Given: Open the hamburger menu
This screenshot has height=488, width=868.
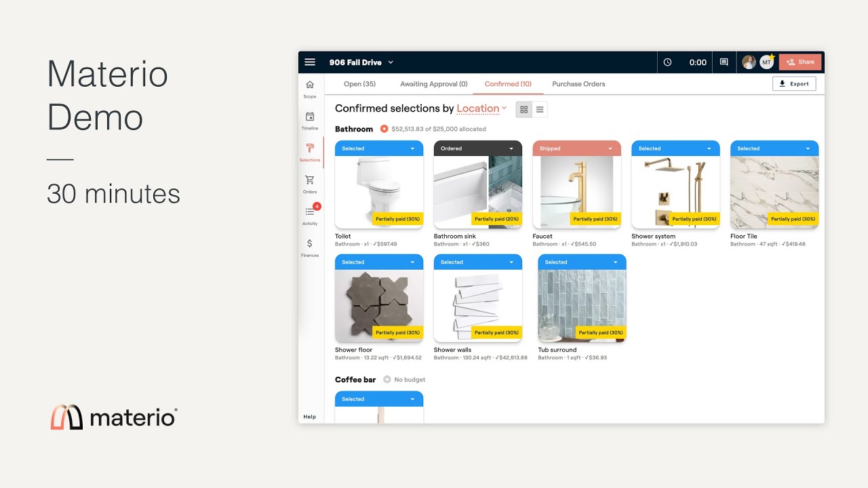Looking at the screenshot, I should 310,62.
